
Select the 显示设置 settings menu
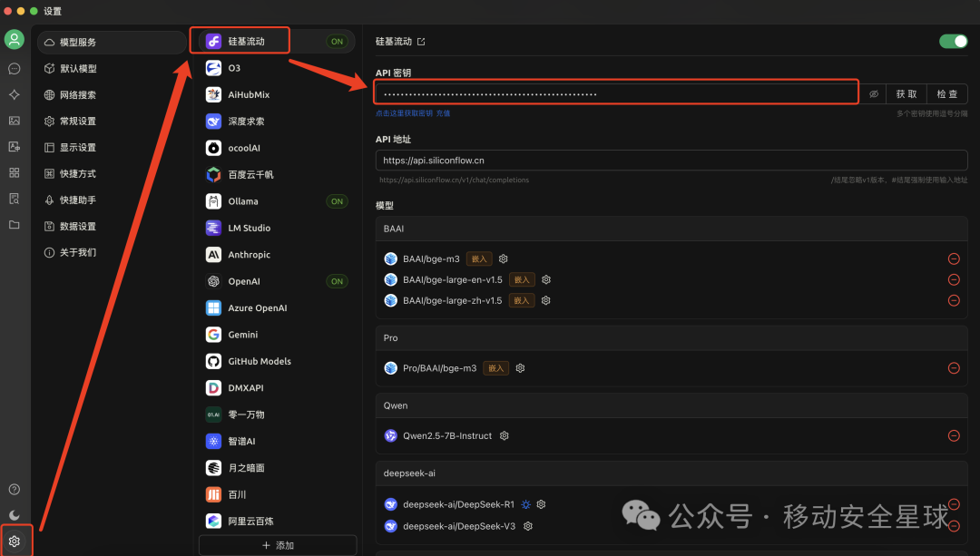tap(112, 148)
